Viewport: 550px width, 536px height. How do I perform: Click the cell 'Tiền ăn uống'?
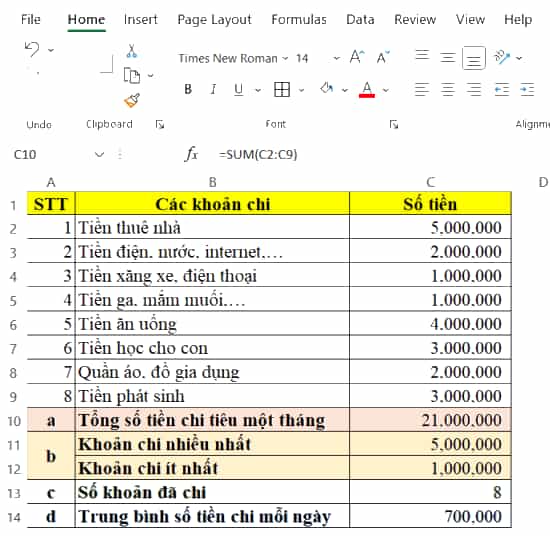[212, 323]
